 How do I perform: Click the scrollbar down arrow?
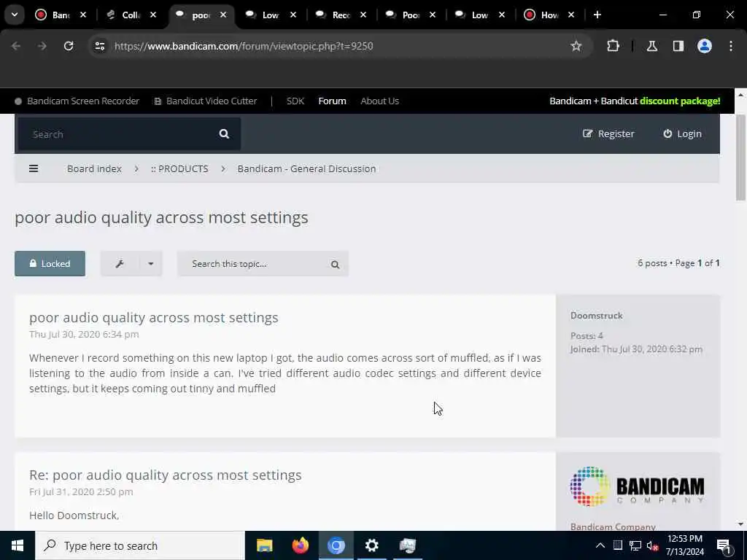[740, 524]
